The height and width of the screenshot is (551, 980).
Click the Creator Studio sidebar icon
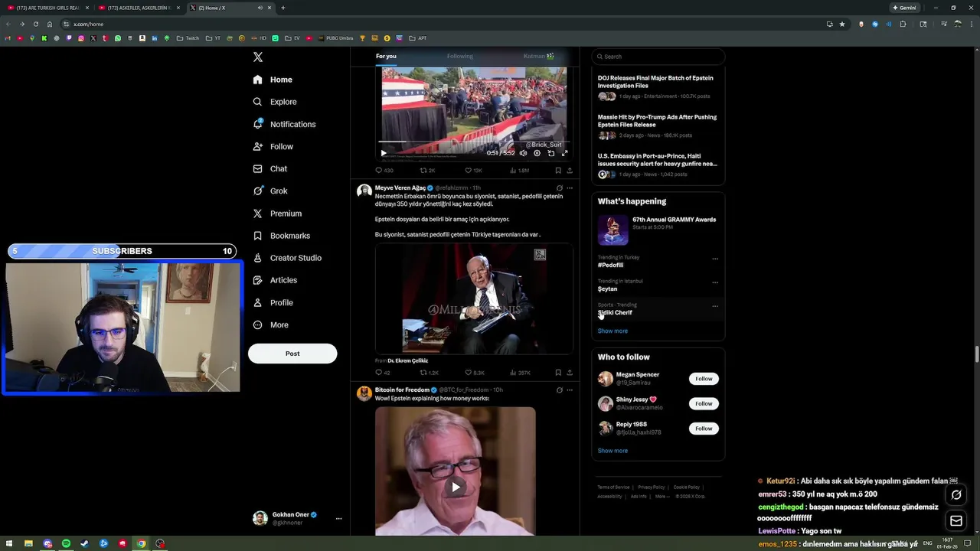(257, 258)
